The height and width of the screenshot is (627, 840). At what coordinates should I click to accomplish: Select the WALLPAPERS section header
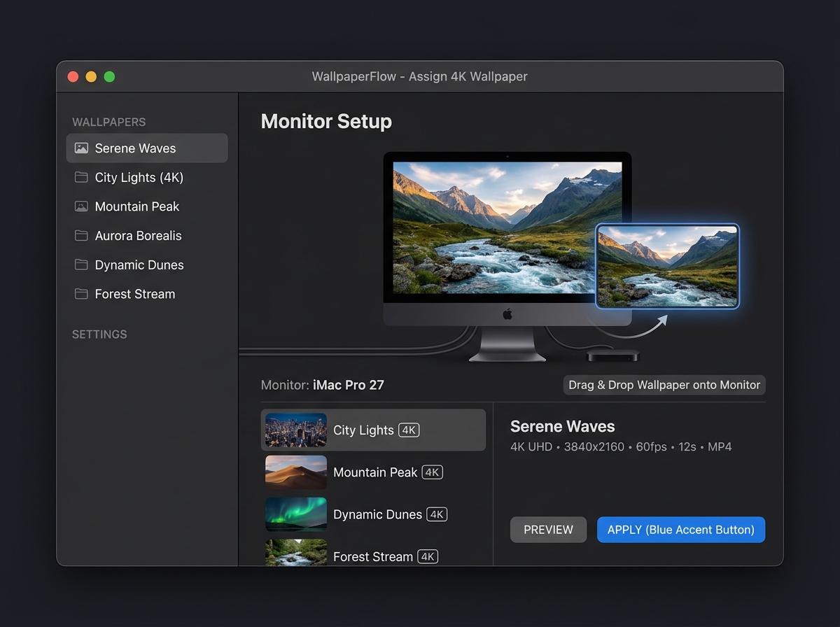coord(109,122)
